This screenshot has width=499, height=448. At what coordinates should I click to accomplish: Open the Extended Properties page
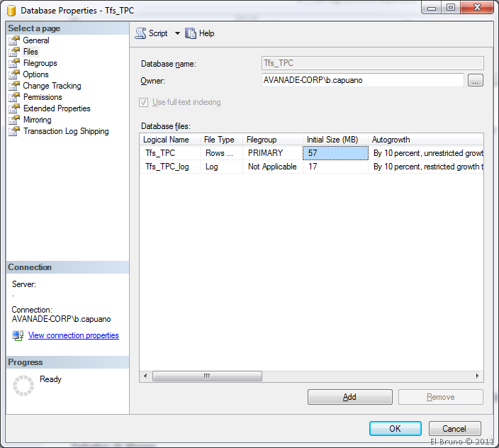(x=57, y=108)
